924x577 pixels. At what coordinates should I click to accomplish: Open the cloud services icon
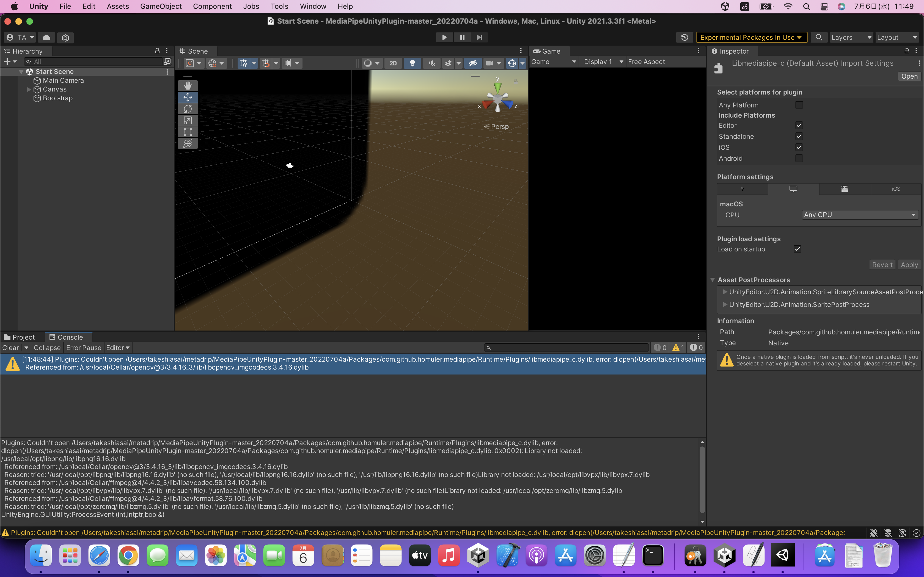pos(46,37)
